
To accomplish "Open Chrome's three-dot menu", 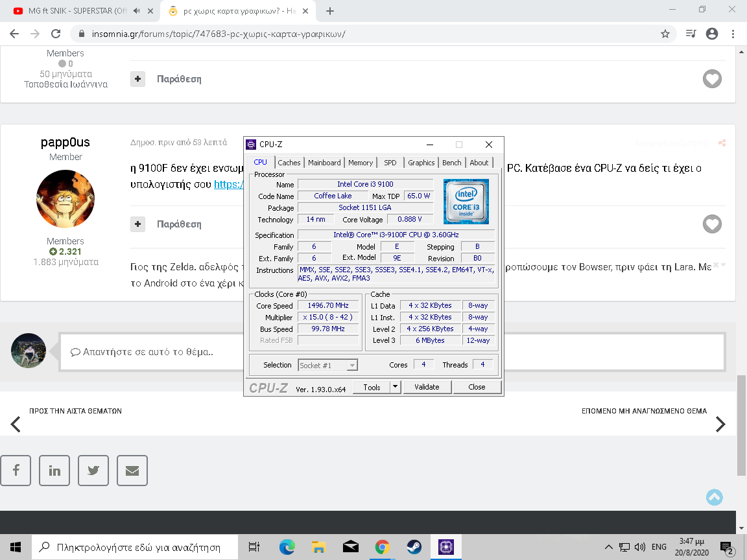I will click(x=733, y=34).
